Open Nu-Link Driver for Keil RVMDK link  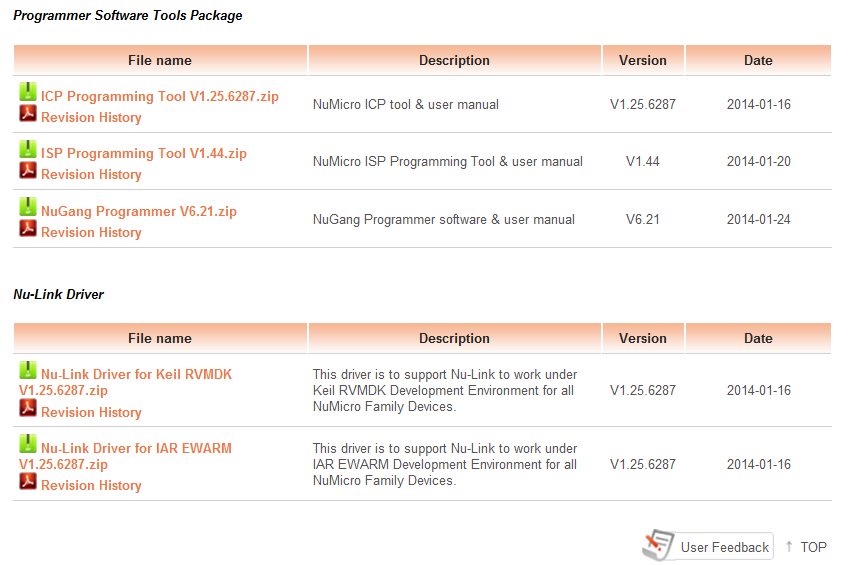125,382
